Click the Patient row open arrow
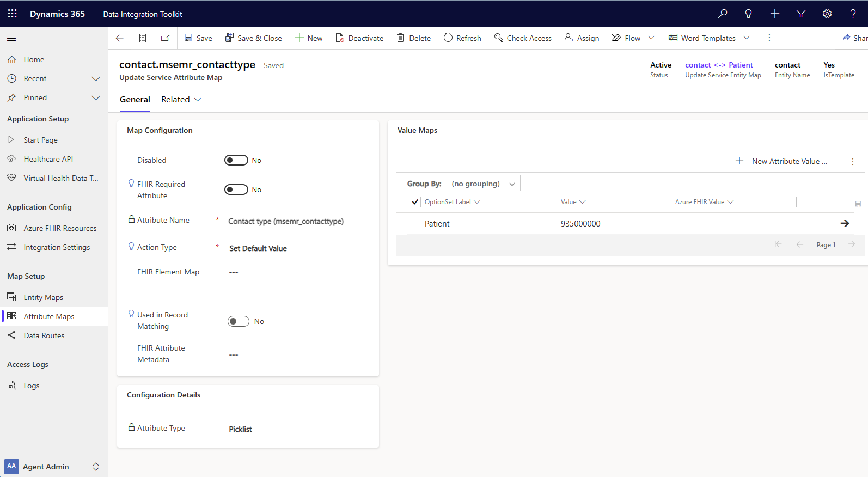Viewport: 868px width, 477px height. pos(845,223)
